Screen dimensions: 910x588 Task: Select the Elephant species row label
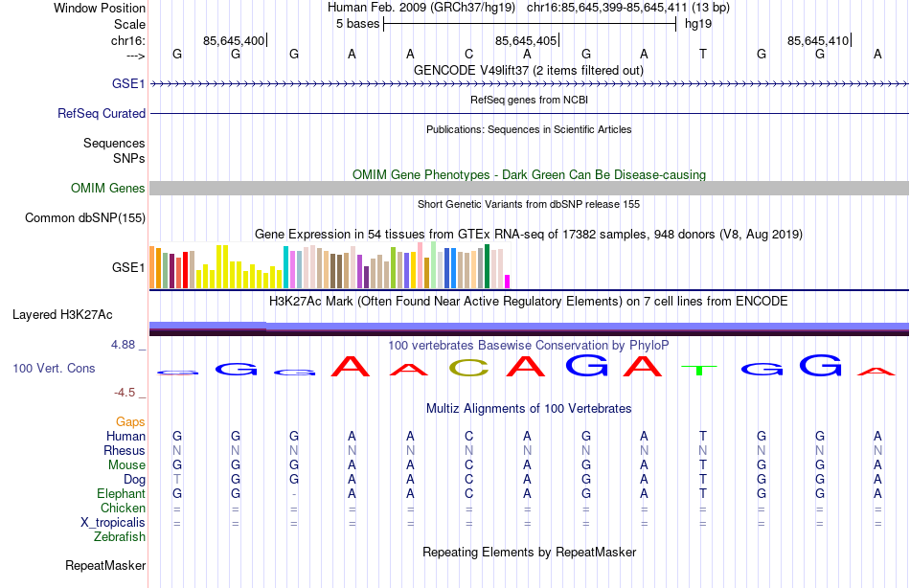121,493
